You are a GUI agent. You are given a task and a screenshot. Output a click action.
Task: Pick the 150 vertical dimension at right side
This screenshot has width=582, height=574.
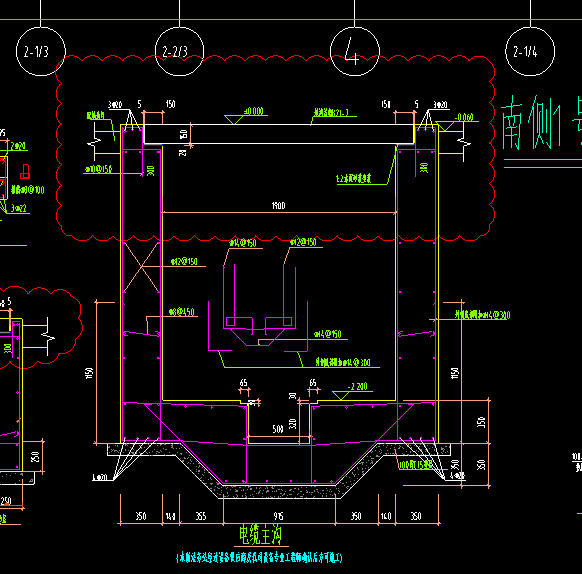(481, 422)
